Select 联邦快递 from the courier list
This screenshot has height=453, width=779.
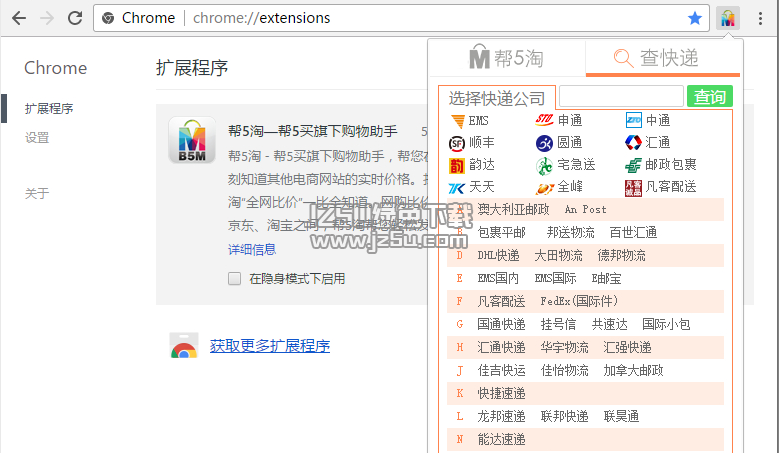(x=564, y=416)
